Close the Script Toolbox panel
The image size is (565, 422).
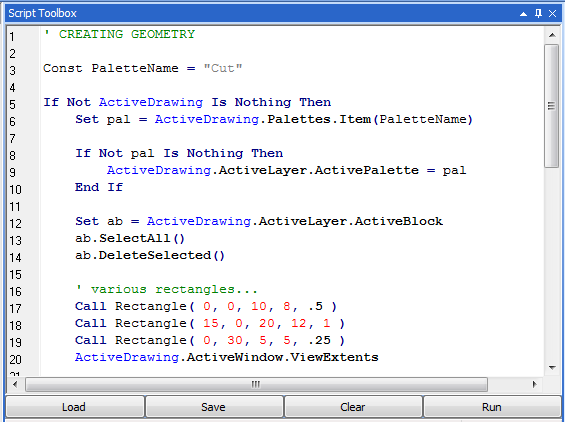(552, 14)
